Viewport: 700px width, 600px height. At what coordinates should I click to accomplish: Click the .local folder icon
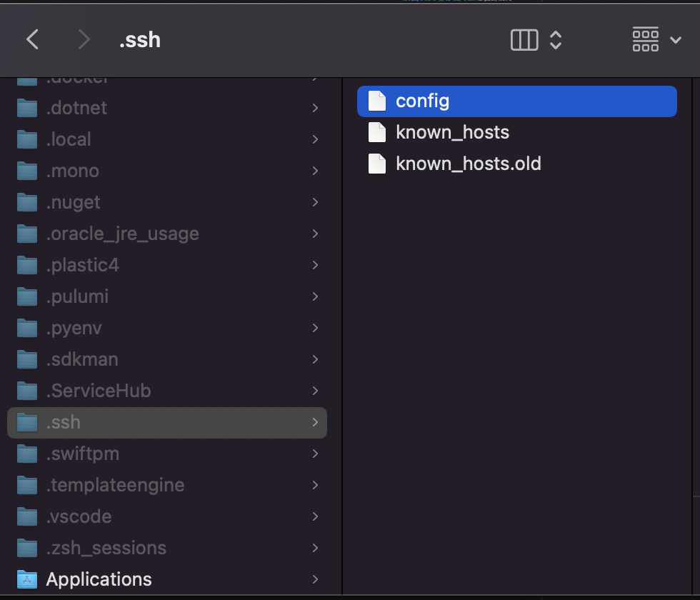(27, 139)
